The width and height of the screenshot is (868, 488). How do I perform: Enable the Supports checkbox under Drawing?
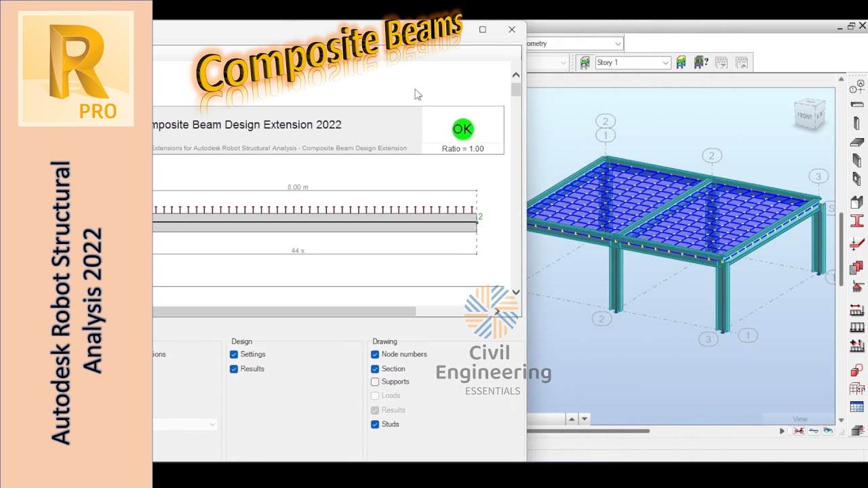click(375, 382)
